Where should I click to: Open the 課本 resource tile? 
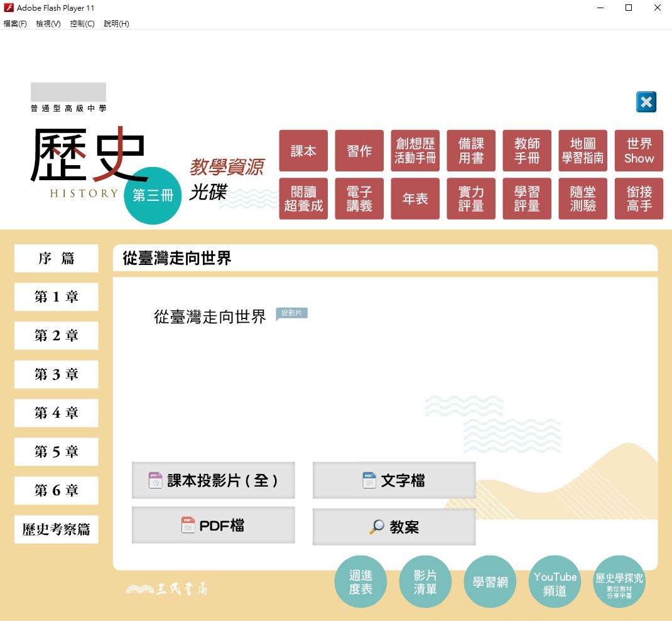(x=303, y=151)
